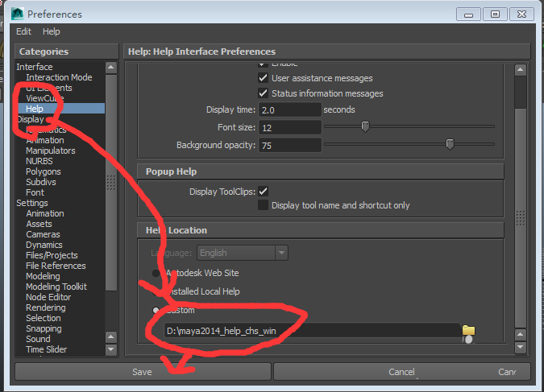Select the Custom help location radio button
Viewport: 544px width, 392px height.
click(x=156, y=310)
